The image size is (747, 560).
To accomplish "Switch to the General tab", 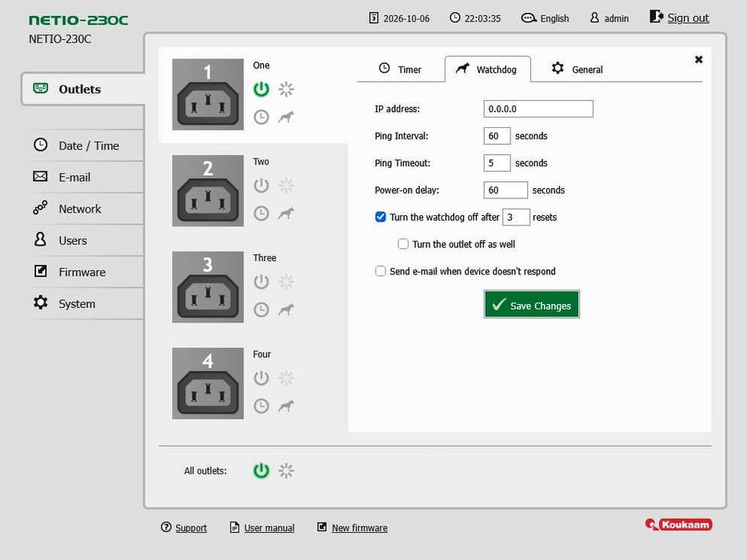I will click(577, 69).
